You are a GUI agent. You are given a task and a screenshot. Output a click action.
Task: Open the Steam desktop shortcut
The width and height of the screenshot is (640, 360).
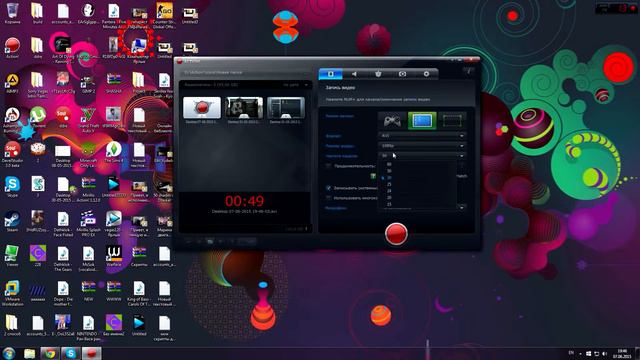12,222
